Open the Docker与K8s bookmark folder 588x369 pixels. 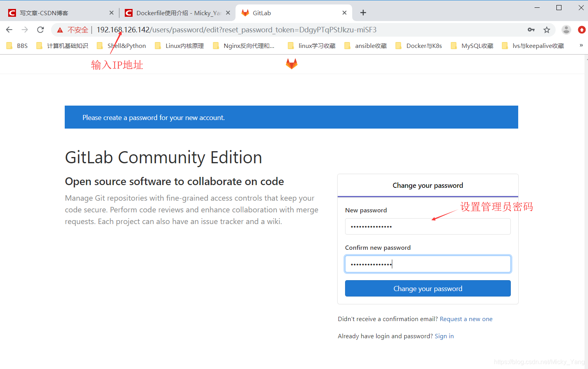(419, 46)
